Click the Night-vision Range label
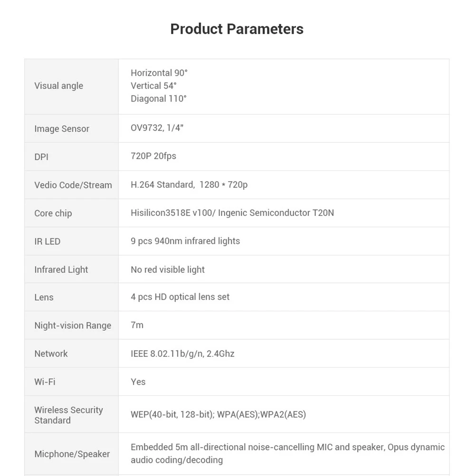The height and width of the screenshot is (476, 475). 73,326
